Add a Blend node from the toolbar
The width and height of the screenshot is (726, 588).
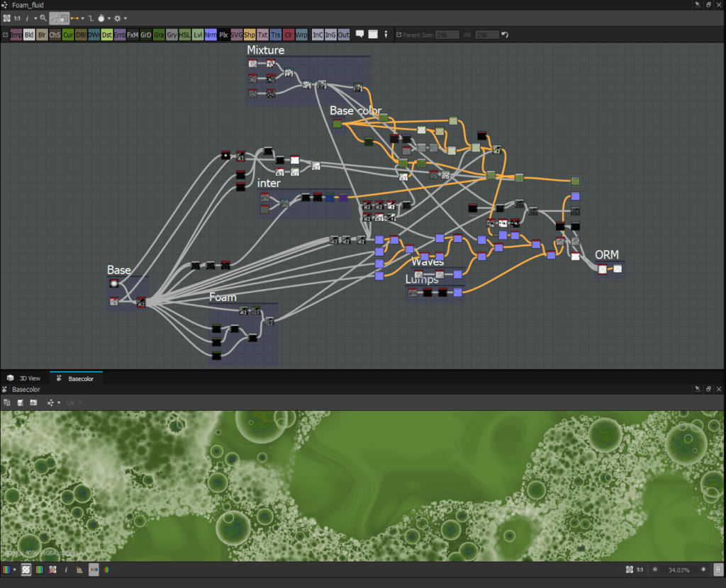click(29, 34)
